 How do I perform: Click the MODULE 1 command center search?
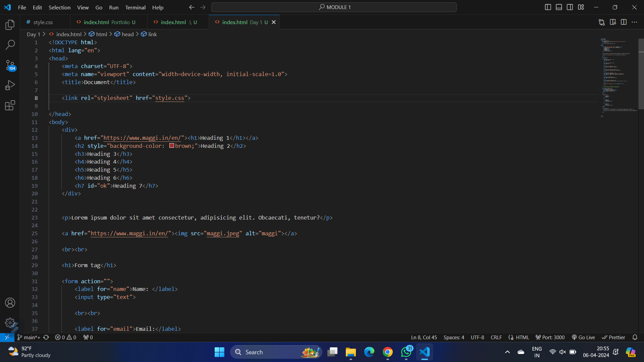[334, 7]
